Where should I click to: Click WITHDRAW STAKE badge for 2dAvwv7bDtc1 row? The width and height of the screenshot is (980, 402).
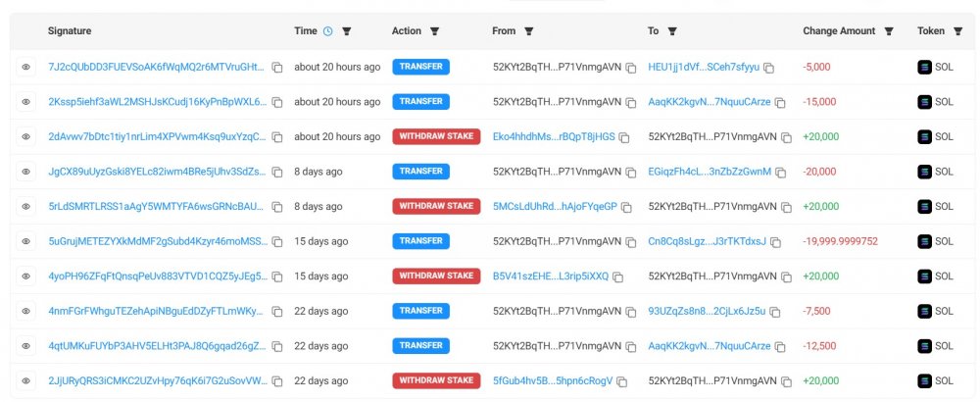(x=436, y=136)
